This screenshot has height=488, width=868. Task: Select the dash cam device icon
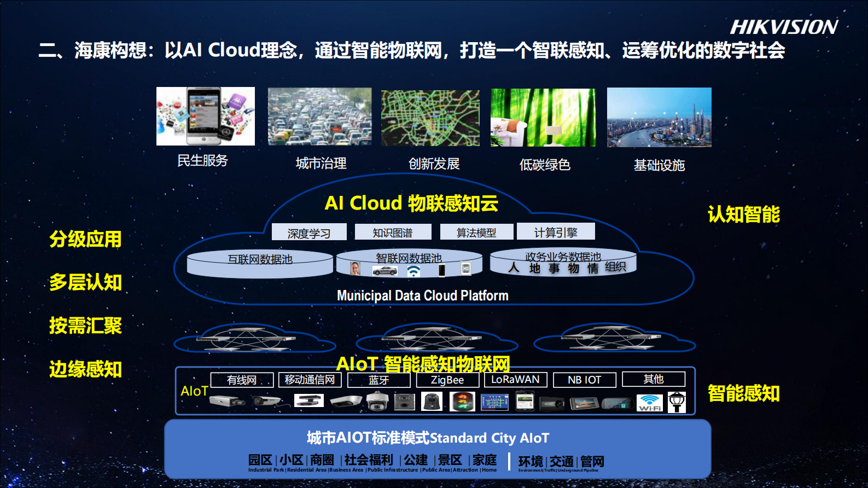tap(552, 404)
